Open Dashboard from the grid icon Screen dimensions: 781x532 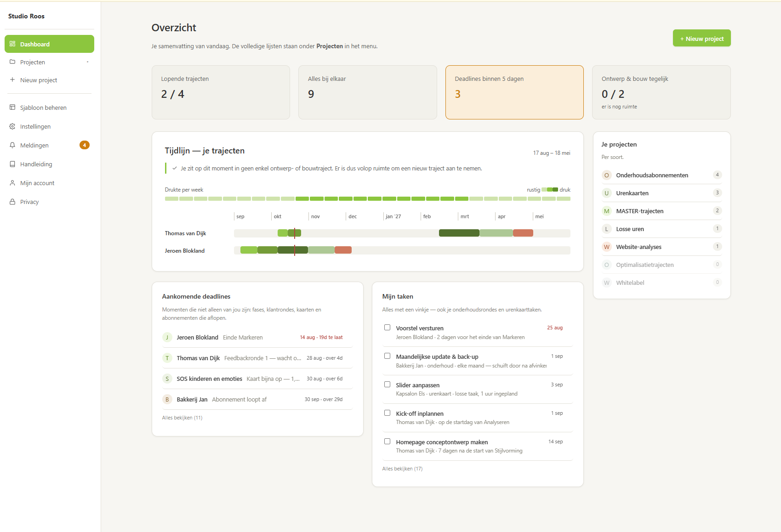click(x=12, y=44)
